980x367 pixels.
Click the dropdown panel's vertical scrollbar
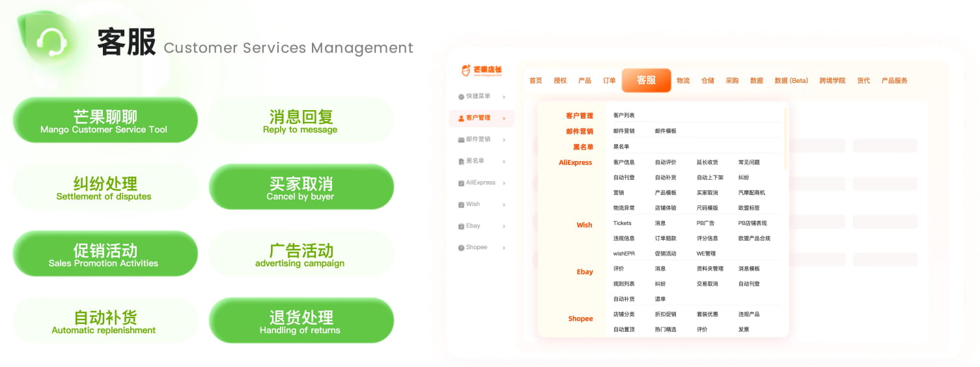click(785, 137)
